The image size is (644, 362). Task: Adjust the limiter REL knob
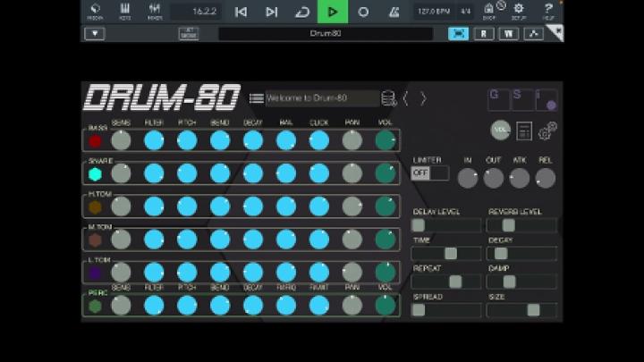[x=546, y=179]
